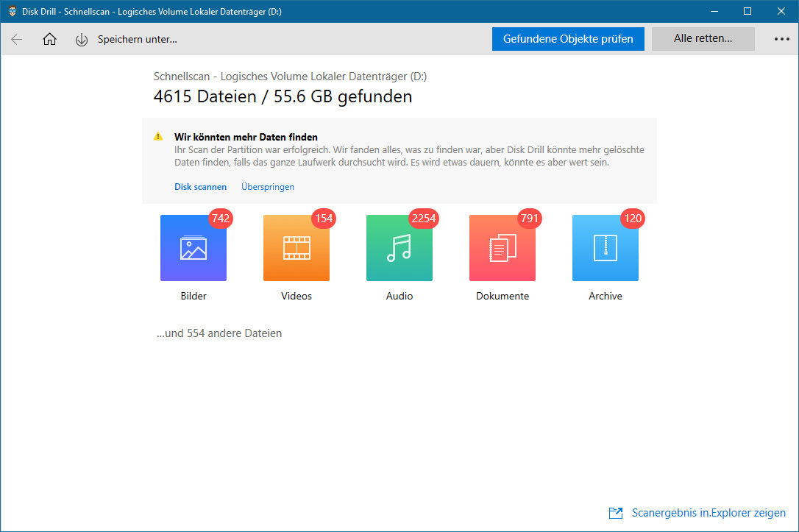
Task: Click the 791 badge on Dokumente
Action: coord(530,219)
